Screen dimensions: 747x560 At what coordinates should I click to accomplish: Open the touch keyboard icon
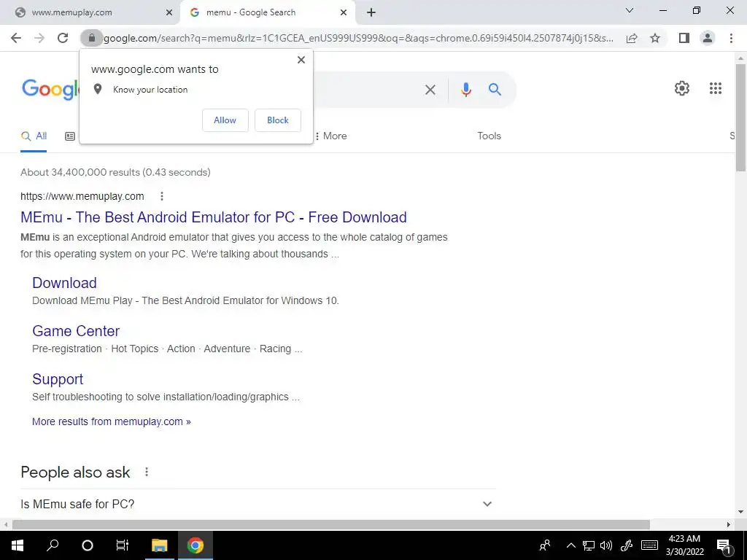tap(649, 545)
